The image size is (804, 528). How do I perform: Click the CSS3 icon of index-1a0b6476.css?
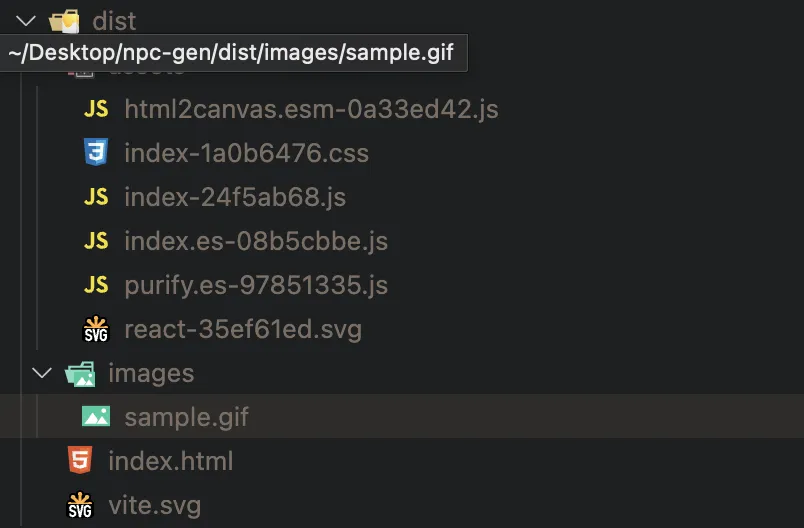pos(96,152)
